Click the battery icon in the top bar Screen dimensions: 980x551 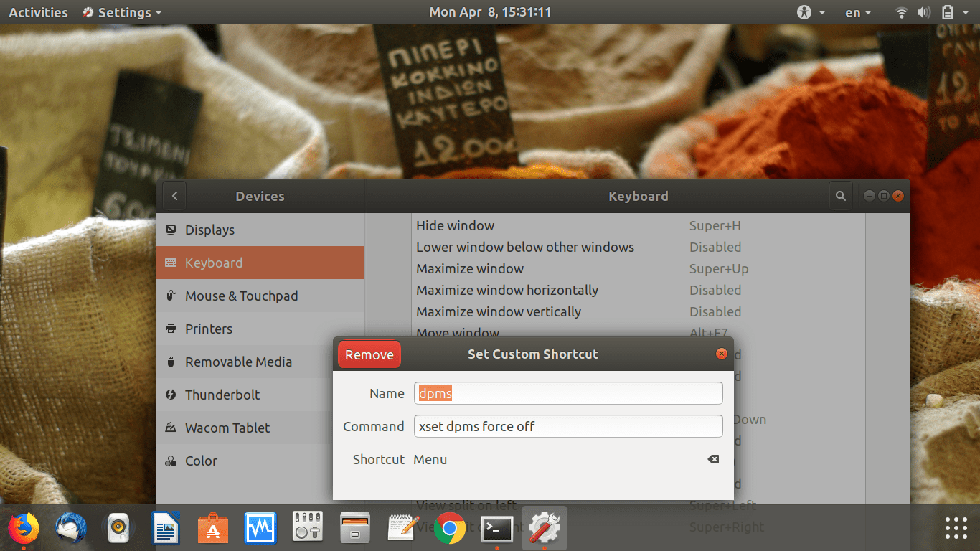pos(948,12)
